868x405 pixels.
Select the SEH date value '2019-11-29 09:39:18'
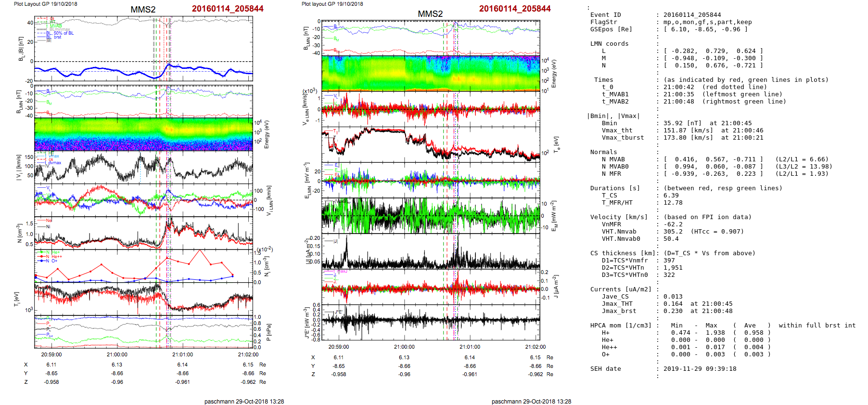(700, 369)
